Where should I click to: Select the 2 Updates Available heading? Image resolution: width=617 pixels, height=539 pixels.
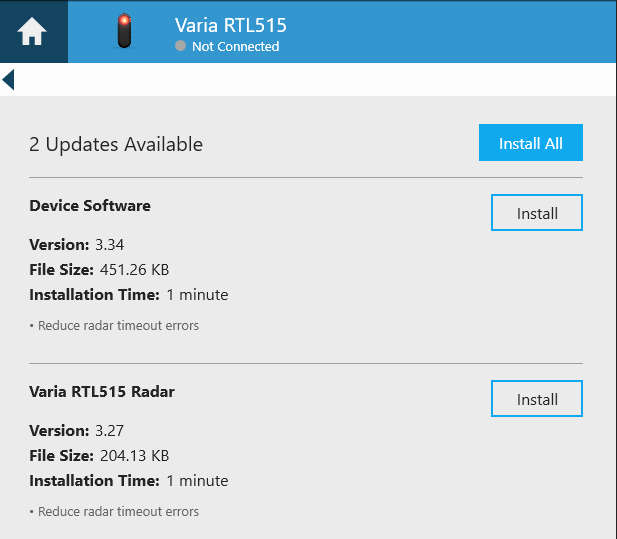[x=116, y=144]
